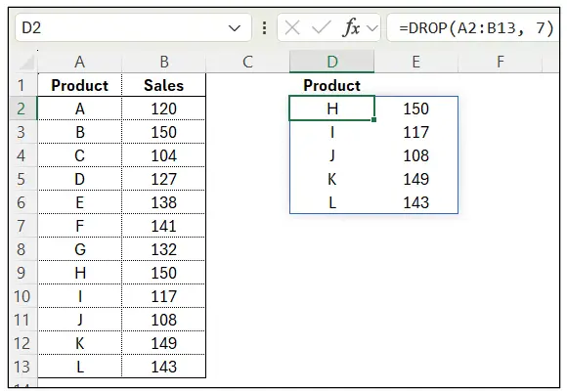Click cell A4 containing C
567x392 pixels.
tap(80, 155)
